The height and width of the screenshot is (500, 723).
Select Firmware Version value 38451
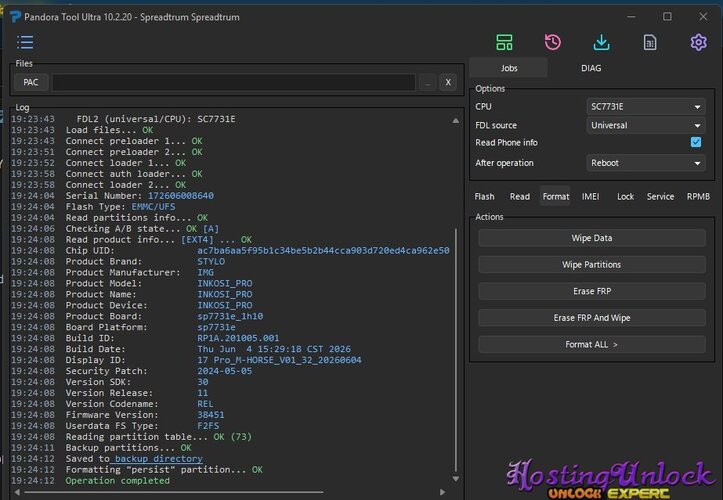point(211,415)
